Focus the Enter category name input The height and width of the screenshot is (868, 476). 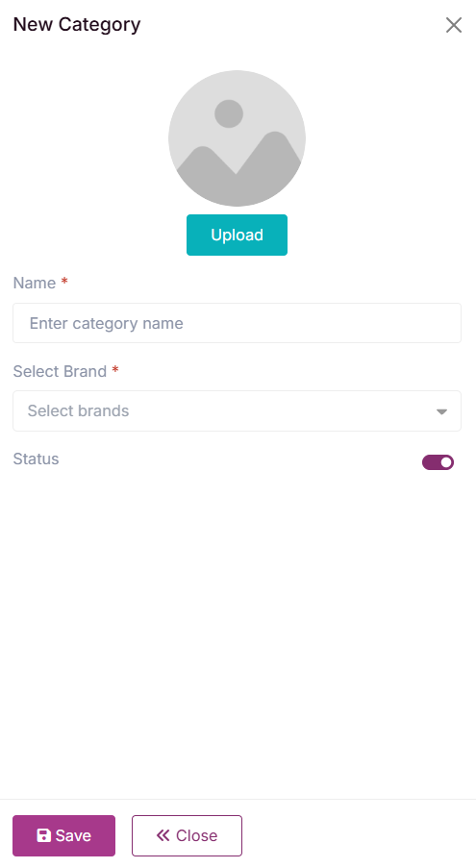coord(237,323)
